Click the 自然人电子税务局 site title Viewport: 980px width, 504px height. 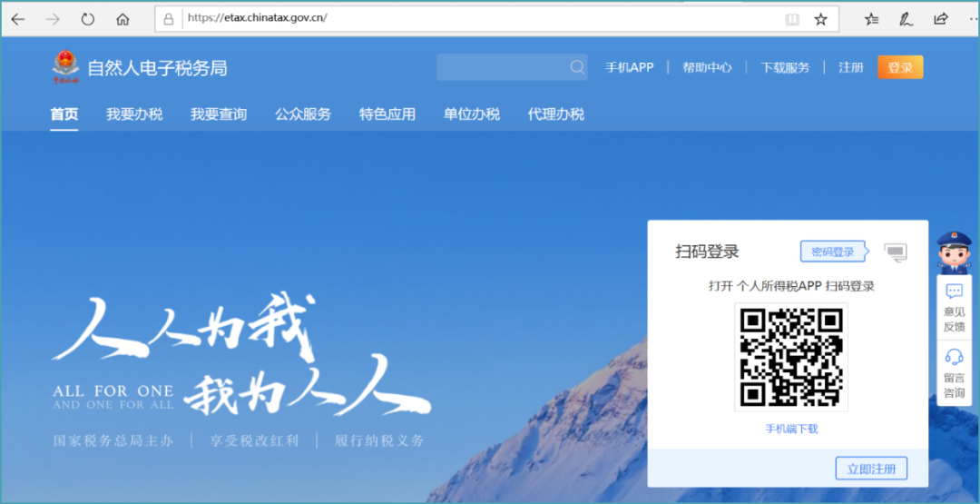(158, 68)
